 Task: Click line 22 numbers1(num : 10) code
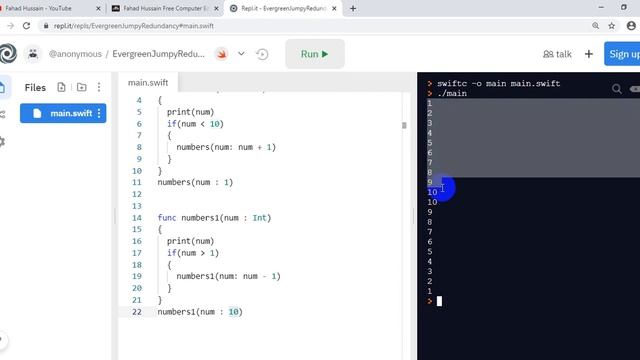pyautogui.click(x=200, y=312)
